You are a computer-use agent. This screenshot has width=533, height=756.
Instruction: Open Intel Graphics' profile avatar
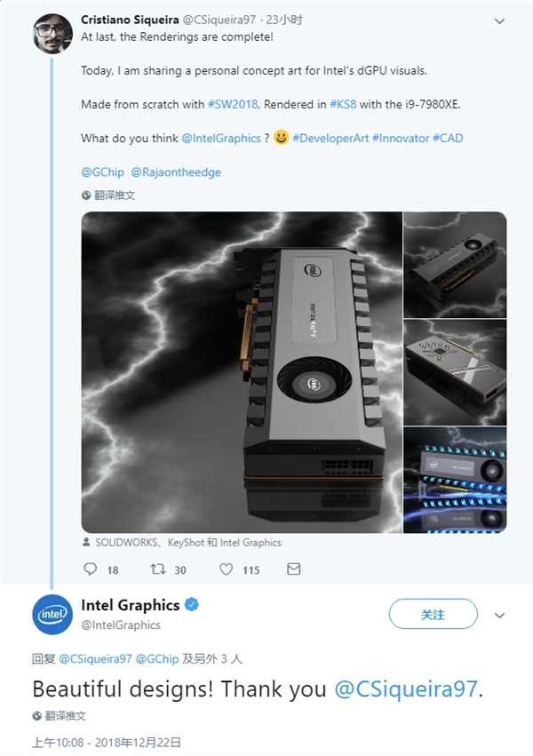pyautogui.click(x=55, y=613)
